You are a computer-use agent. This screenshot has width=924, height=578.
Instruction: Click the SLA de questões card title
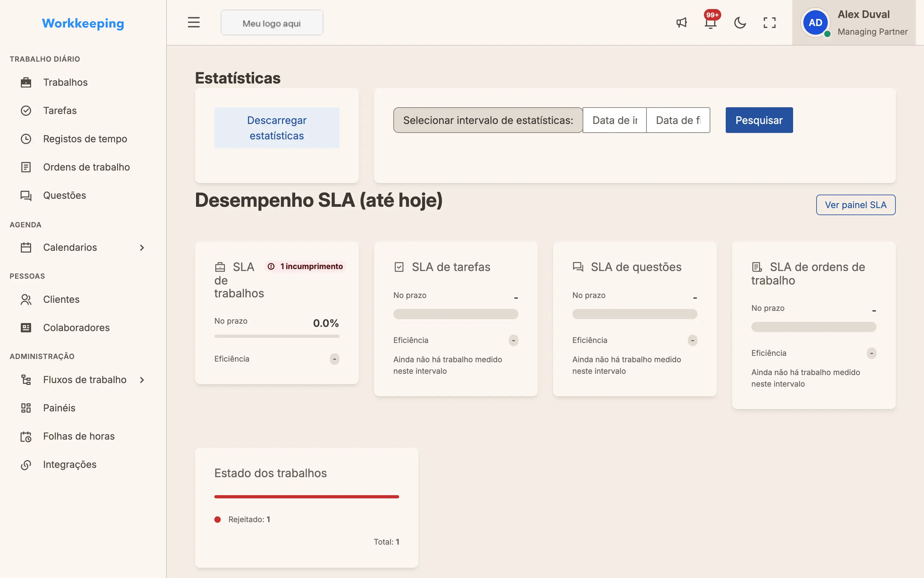pyautogui.click(x=636, y=267)
